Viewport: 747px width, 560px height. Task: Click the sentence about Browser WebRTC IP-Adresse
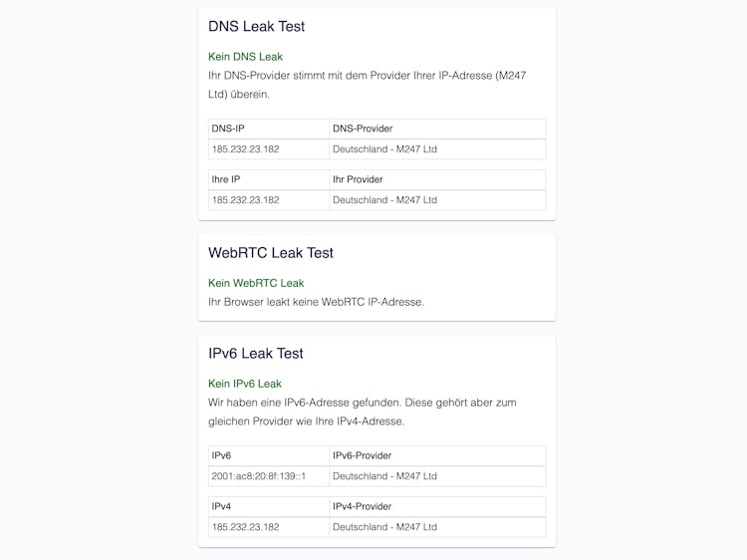point(316,302)
